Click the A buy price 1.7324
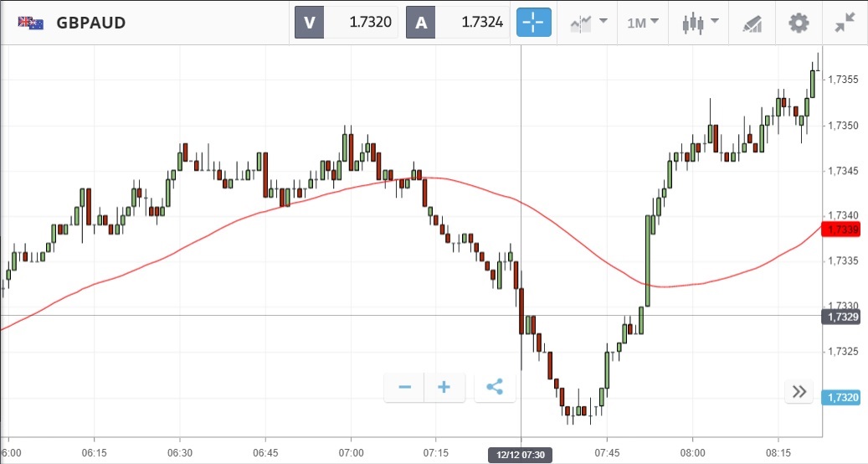Viewport: 868px width, 464px height. [458, 23]
